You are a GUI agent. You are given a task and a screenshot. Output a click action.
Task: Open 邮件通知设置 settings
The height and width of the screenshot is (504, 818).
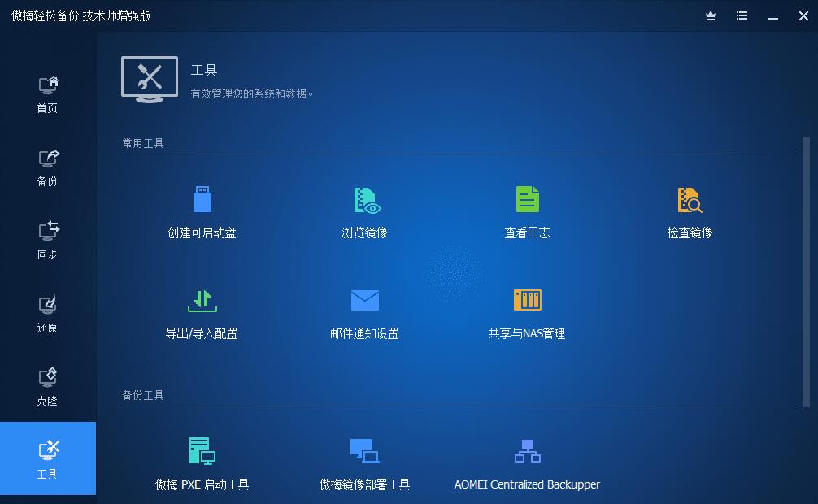click(364, 313)
